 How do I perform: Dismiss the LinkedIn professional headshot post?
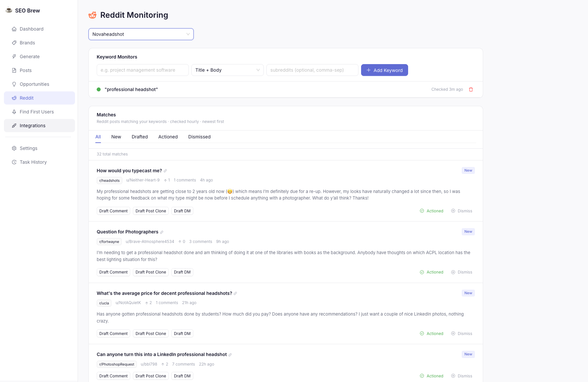tap(462, 376)
